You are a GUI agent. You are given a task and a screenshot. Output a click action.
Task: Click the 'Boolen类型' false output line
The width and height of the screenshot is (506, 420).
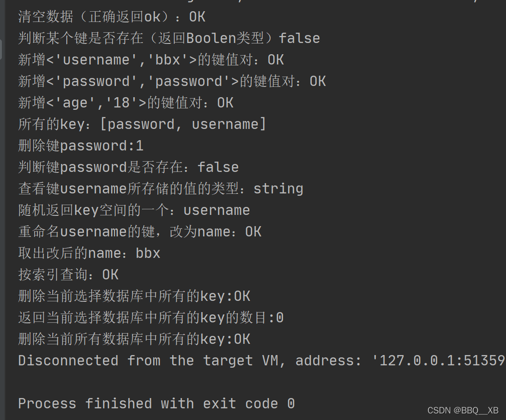click(169, 38)
